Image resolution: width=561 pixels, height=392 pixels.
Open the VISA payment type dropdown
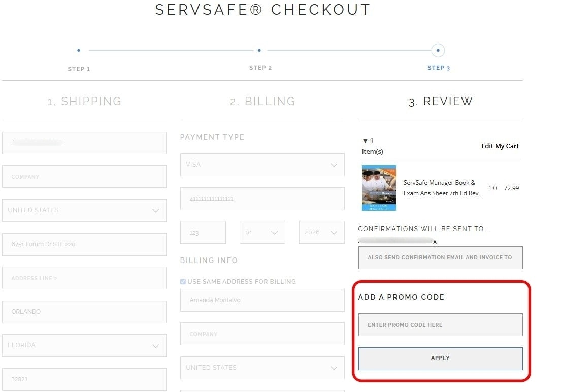pyautogui.click(x=262, y=165)
